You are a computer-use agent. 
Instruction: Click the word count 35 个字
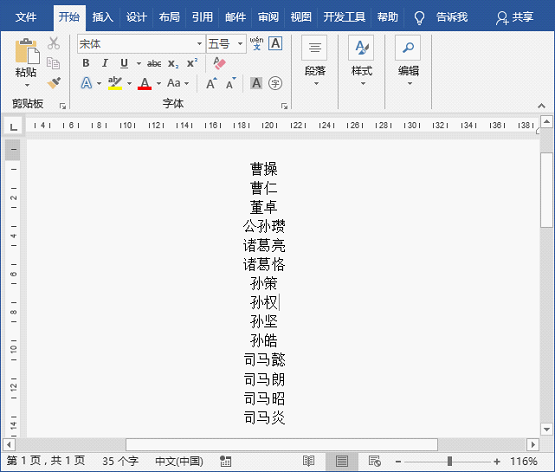click(x=120, y=461)
